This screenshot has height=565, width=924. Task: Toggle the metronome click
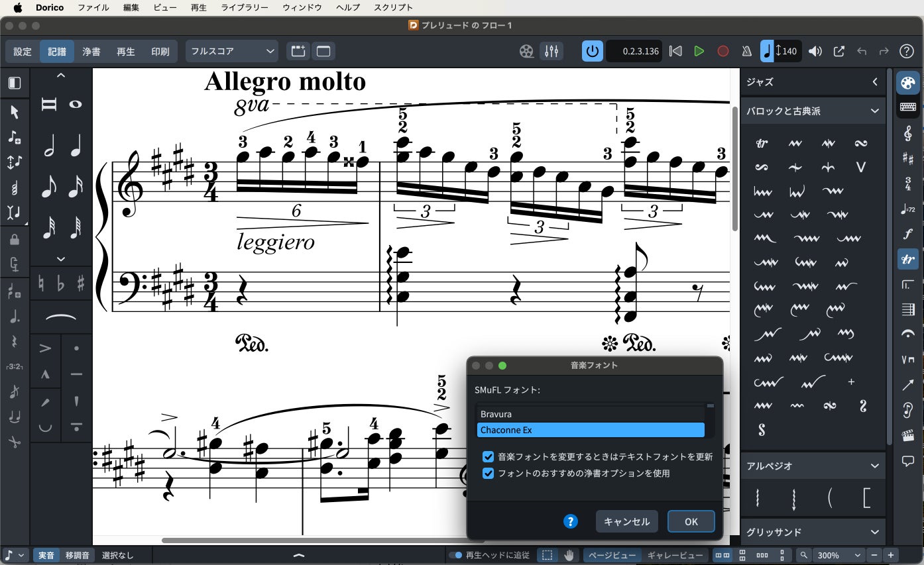[746, 51]
